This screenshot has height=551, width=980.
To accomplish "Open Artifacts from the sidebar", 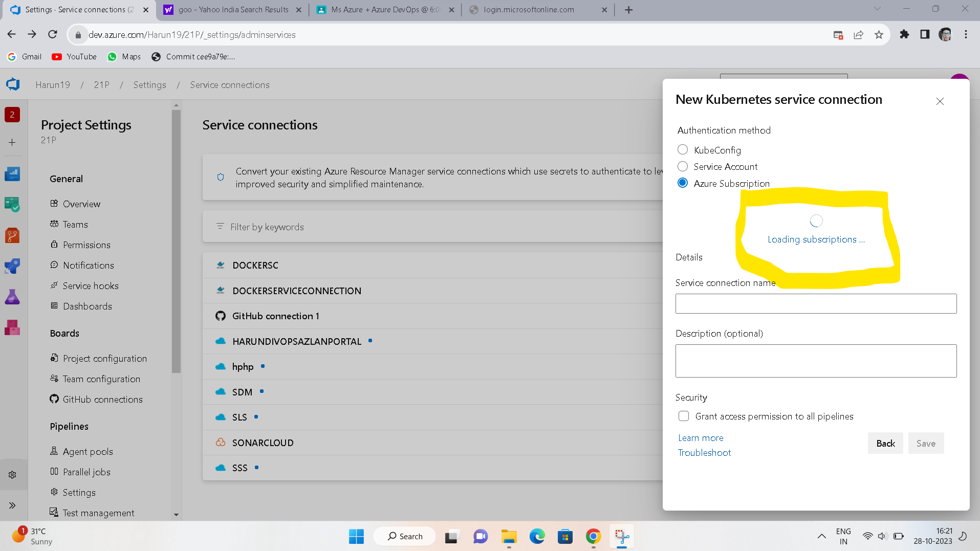I will [x=12, y=327].
